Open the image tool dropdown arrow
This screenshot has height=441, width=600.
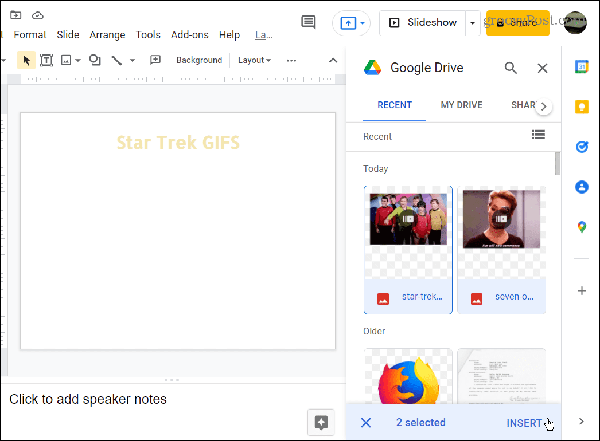78,60
